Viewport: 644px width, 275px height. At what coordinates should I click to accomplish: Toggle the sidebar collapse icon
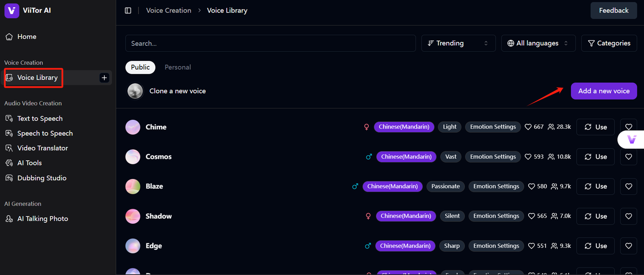pyautogui.click(x=128, y=11)
